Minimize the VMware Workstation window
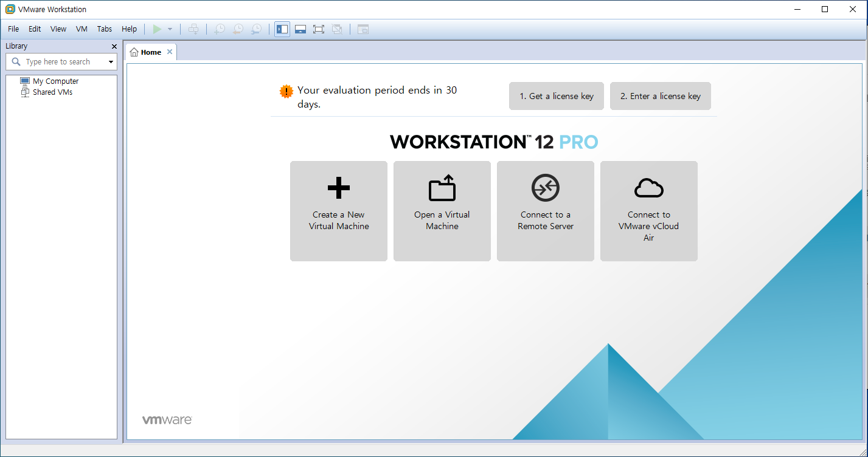Image resolution: width=868 pixels, height=457 pixels. click(x=797, y=9)
